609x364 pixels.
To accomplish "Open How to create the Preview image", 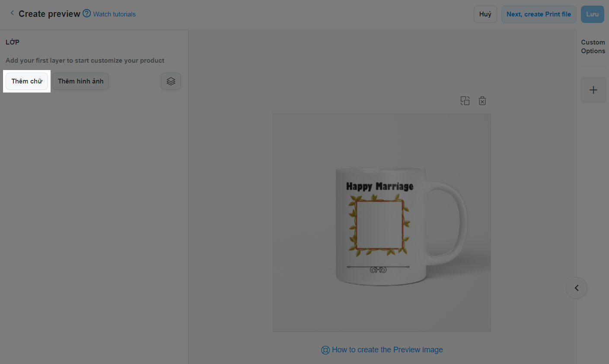I will point(387,350).
